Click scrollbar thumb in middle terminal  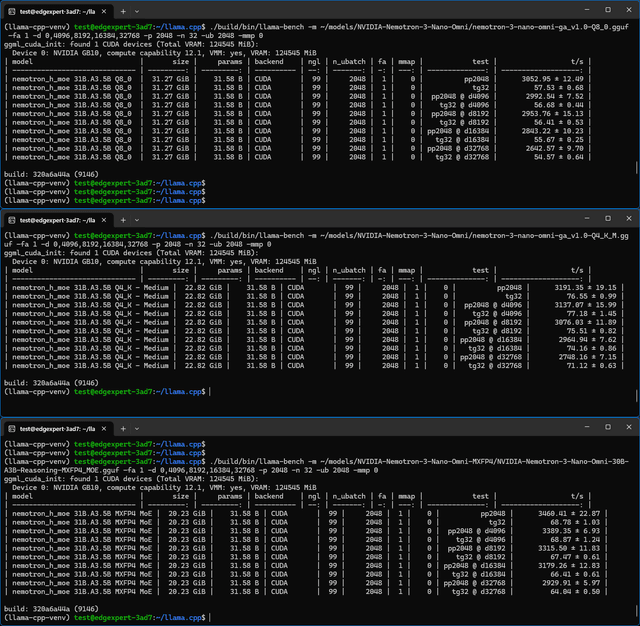point(636,395)
